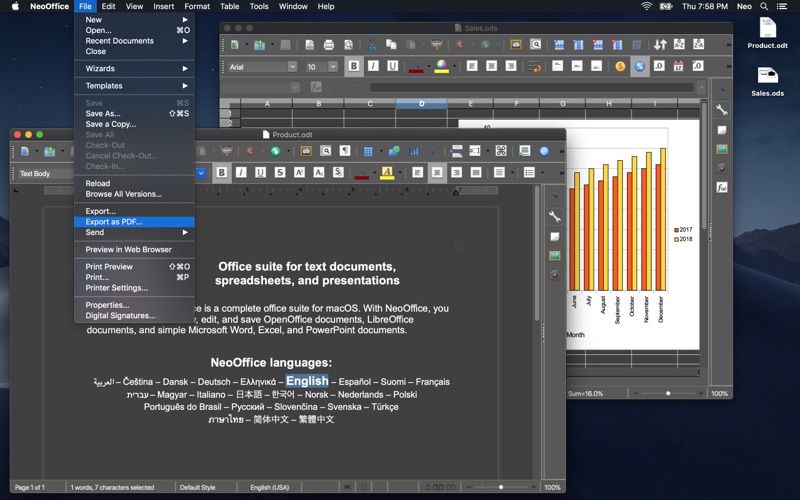Toggle Italic in Sales.ods formatting bar
Viewport: 800px width, 500px height.
coord(372,67)
